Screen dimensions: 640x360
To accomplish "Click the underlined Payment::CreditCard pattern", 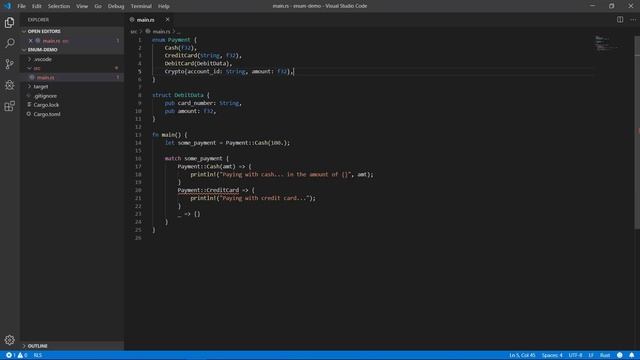I will coord(208,190).
